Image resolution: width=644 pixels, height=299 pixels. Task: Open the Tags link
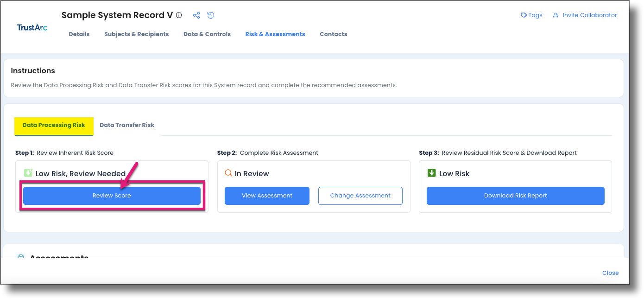click(536, 15)
